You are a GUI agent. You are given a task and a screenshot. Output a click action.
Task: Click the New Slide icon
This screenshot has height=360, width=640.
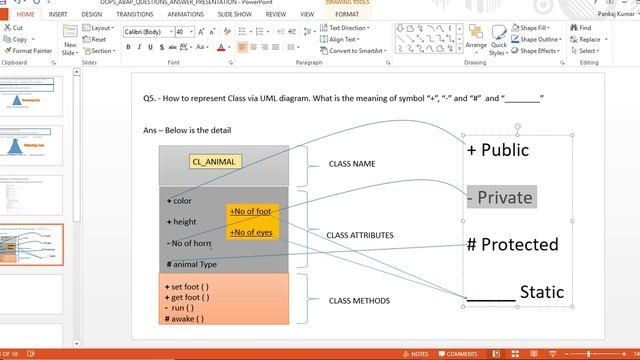[70, 32]
